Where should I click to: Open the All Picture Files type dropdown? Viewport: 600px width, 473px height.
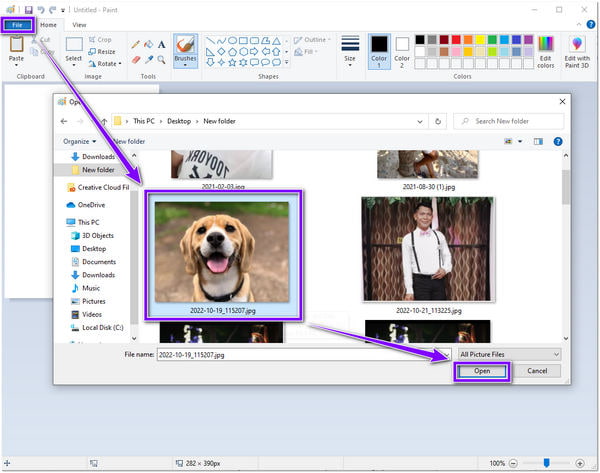[x=510, y=355]
